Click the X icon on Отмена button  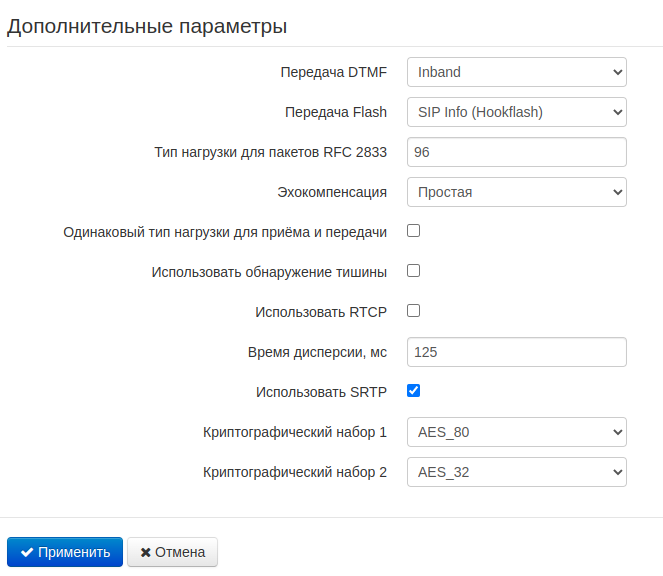[146, 552]
